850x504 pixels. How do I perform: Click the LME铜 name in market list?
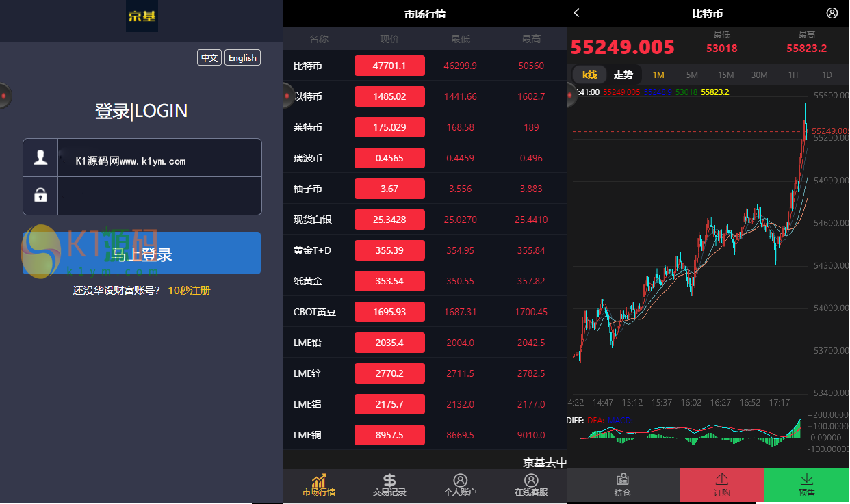pyautogui.click(x=307, y=435)
